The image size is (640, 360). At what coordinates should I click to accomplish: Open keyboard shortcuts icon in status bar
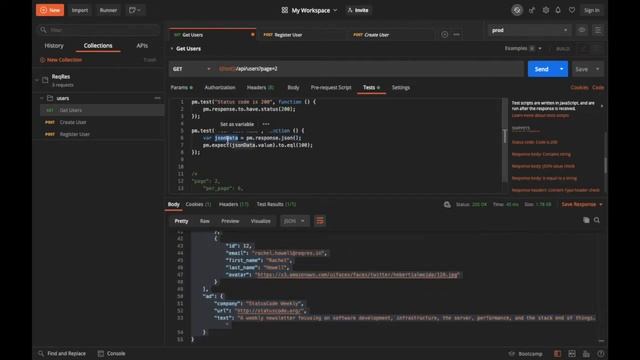586,354
